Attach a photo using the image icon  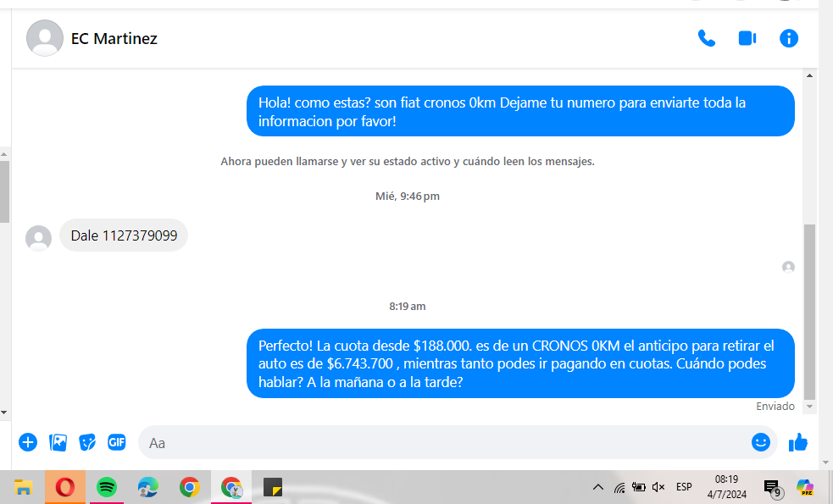pyautogui.click(x=58, y=442)
